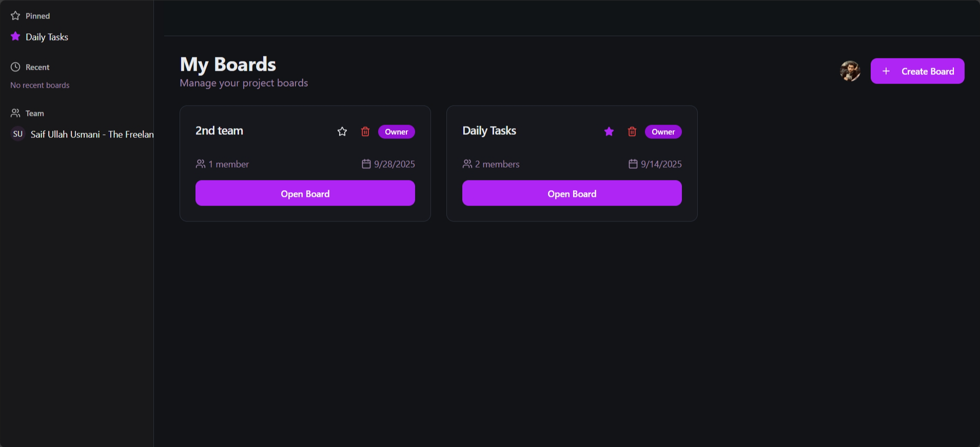
Task: Click the 2 members people icon
Action: [x=467, y=164]
